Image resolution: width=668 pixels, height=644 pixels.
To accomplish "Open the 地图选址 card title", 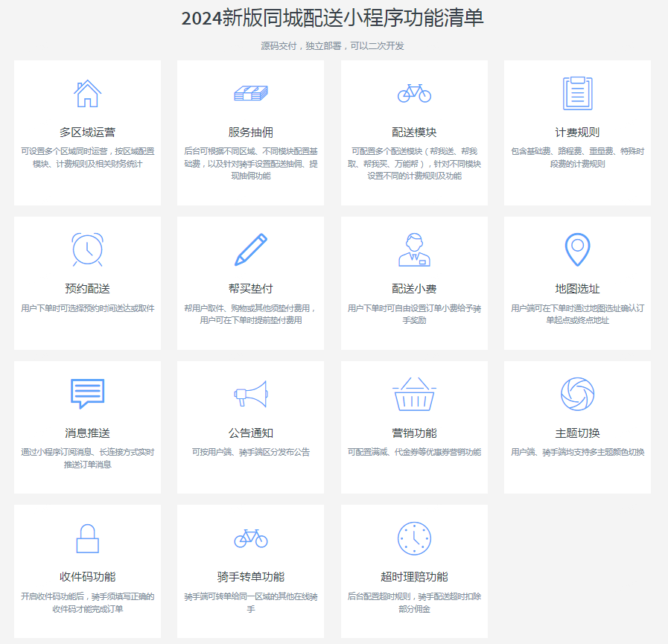I will (x=577, y=289).
